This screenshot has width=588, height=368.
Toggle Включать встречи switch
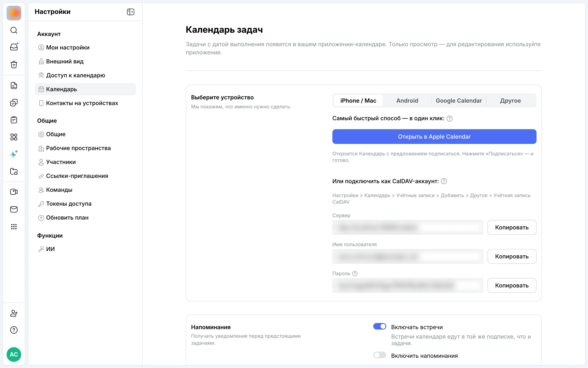[380, 326]
